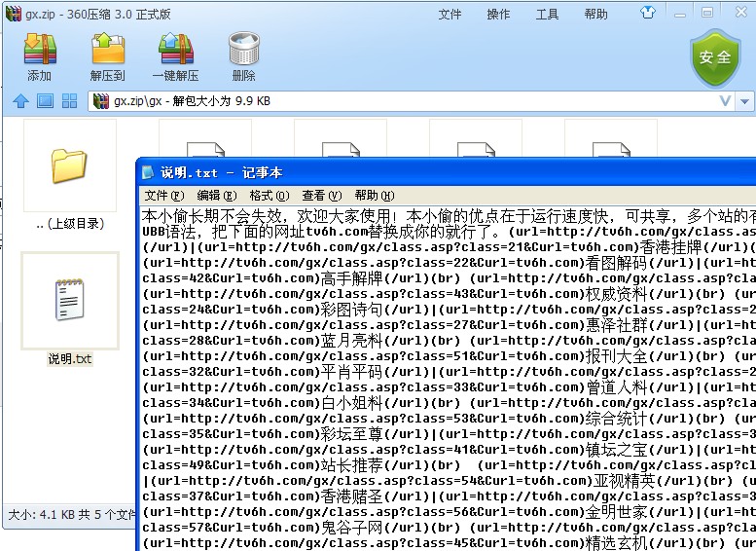Click the Notepad title bar icon

(148, 172)
